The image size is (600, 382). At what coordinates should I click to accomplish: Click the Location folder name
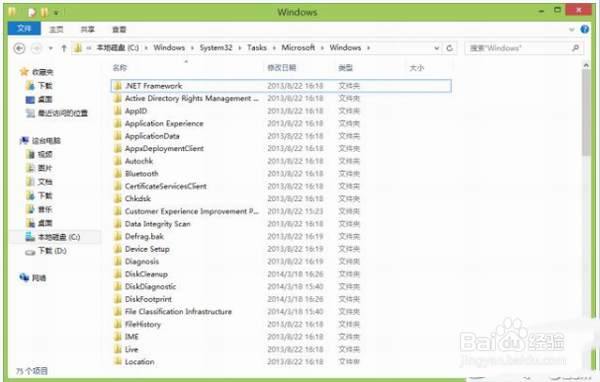click(139, 362)
